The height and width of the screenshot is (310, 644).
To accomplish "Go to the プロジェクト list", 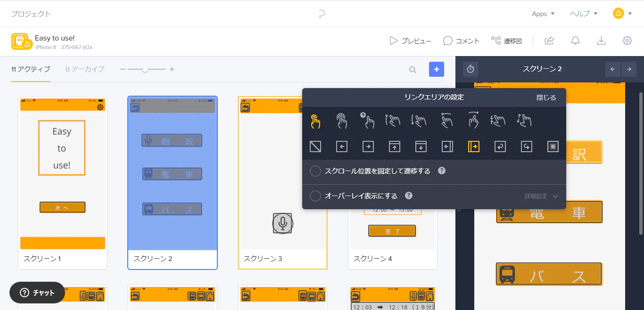I will tap(31, 14).
